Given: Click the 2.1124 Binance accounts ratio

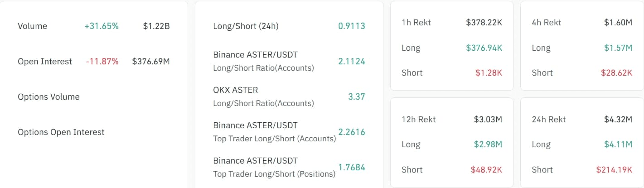Looking at the screenshot, I should pyautogui.click(x=352, y=62).
